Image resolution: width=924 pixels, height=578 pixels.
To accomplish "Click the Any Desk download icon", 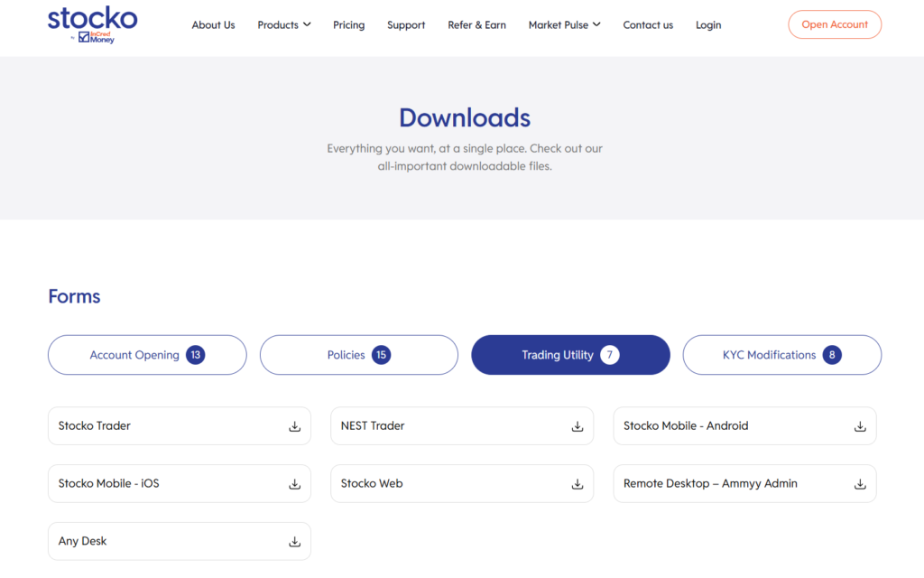I will click(294, 542).
